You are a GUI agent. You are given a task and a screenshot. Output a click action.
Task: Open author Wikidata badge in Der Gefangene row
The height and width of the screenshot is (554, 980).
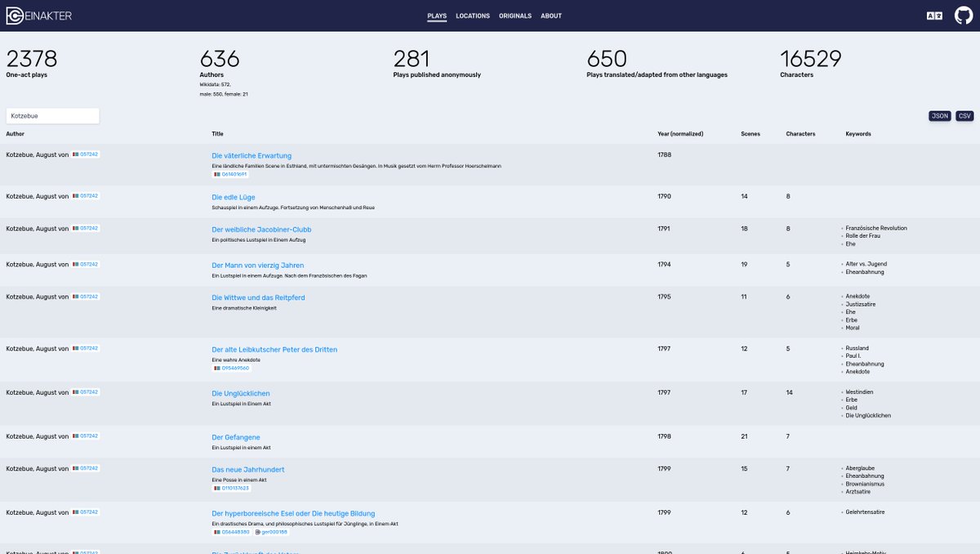tap(86, 436)
